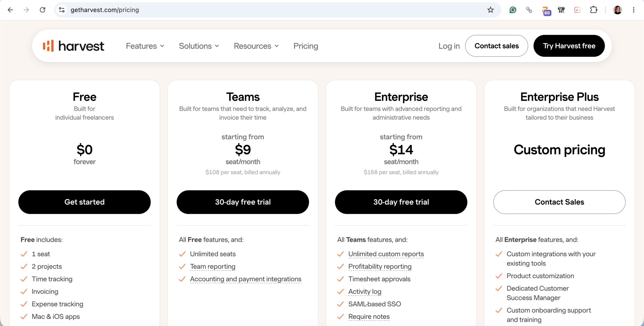Click the Activity log link
Screen dimensions: 644x326
365,292
